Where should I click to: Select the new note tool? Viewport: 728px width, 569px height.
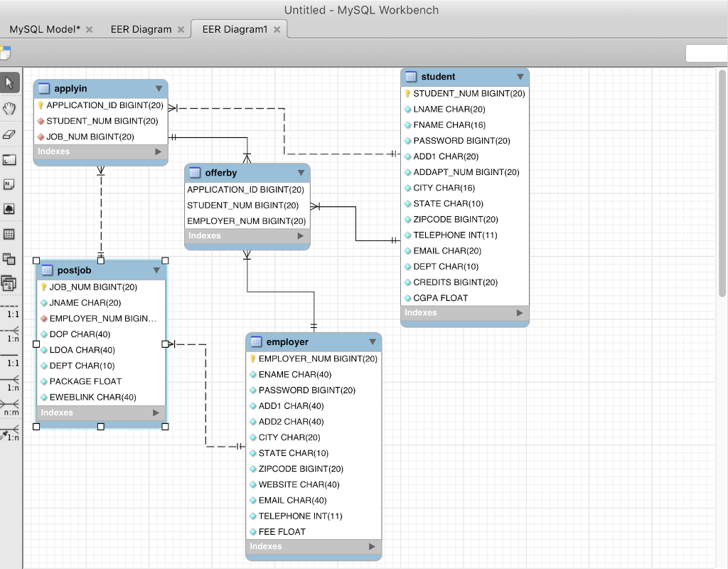10,184
